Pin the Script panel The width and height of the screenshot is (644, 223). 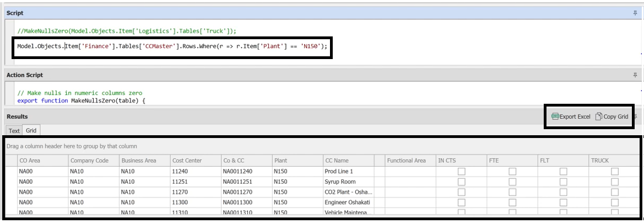pos(635,13)
